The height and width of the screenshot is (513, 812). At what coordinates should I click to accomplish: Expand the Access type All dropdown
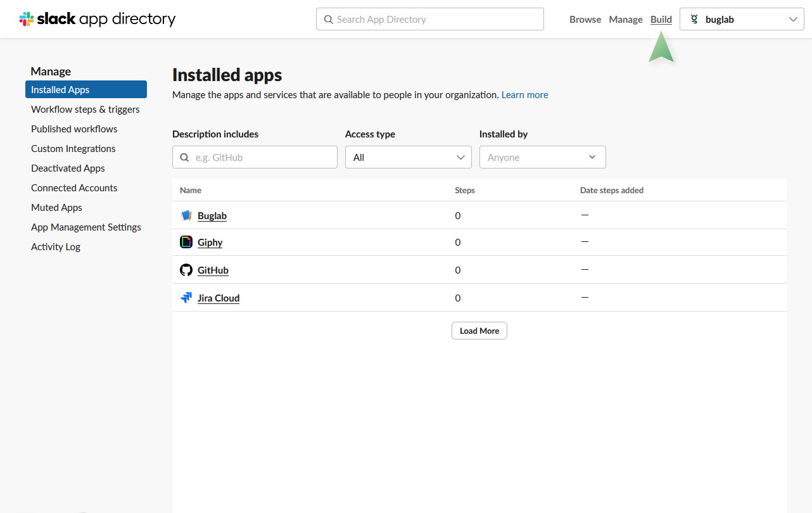coord(409,157)
